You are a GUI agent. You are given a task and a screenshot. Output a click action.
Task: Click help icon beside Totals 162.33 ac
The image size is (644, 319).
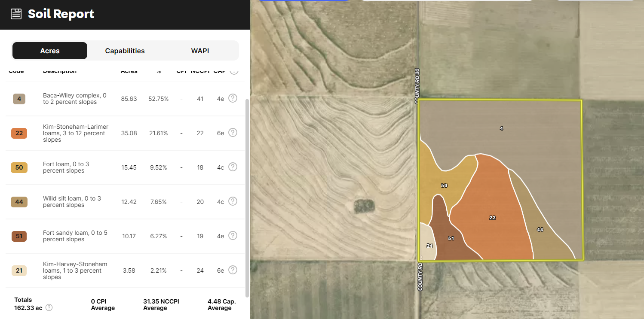49,307
